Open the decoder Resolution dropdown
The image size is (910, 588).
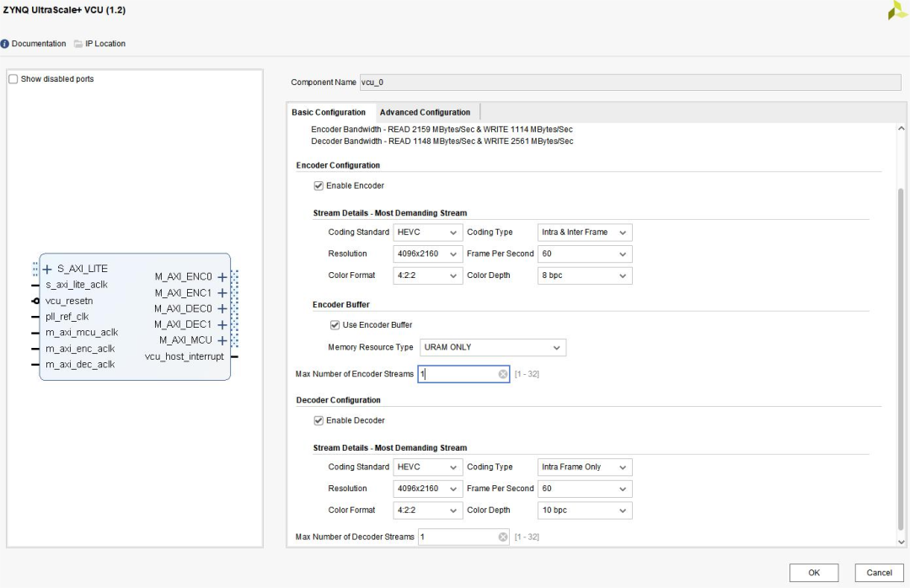click(x=428, y=489)
